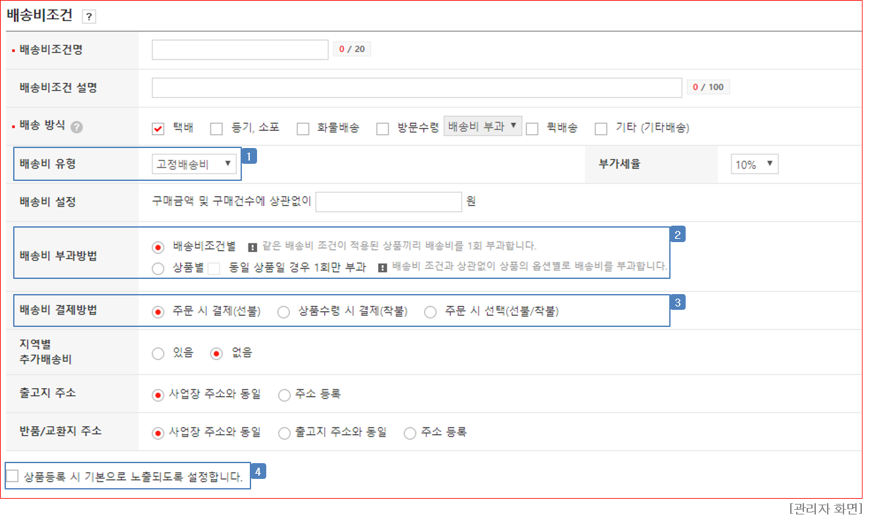Click the 구매금액 및 구매건수에 상관없이 text

(231, 201)
